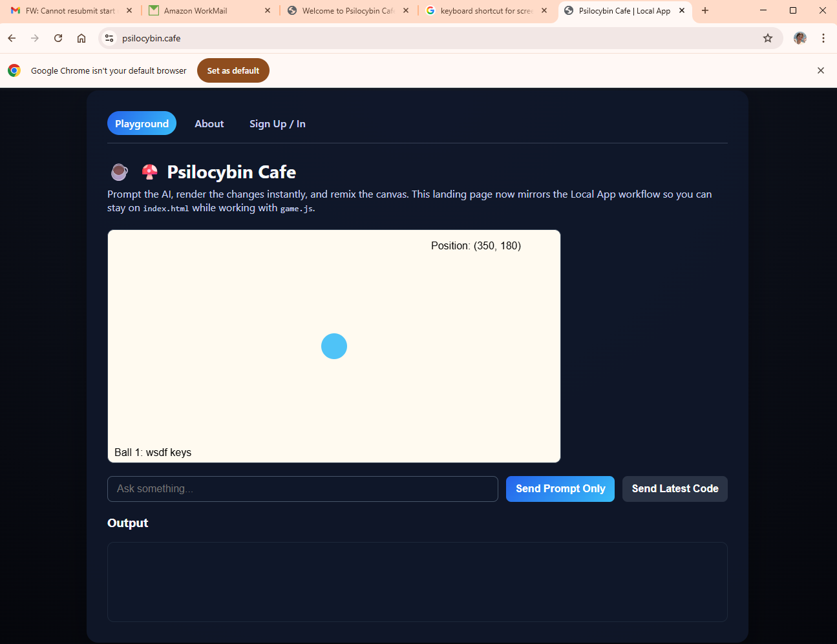
Task: Open the Chrome three-dot menu
Action: point(823,38)
